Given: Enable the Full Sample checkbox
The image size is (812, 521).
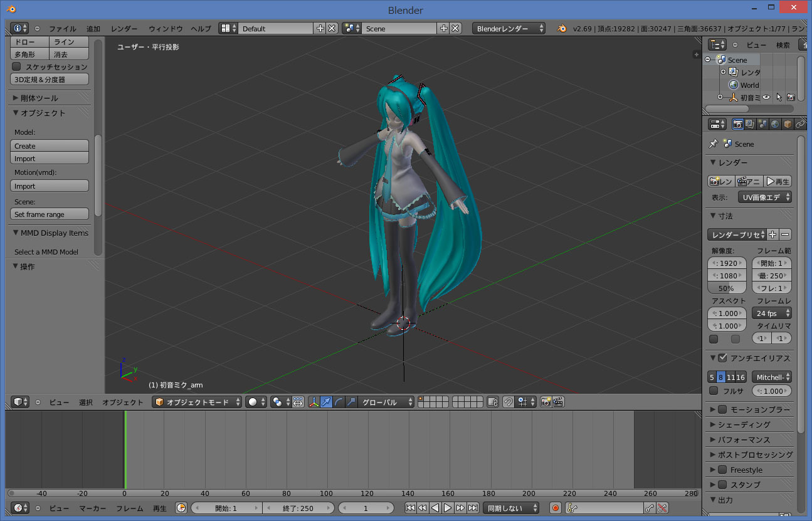Looking at the screenshot, I should 714,391.
